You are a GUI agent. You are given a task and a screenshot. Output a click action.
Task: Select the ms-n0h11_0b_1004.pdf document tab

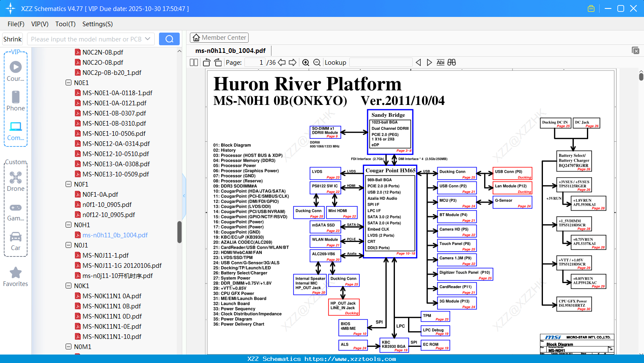[x=230, y=51]
